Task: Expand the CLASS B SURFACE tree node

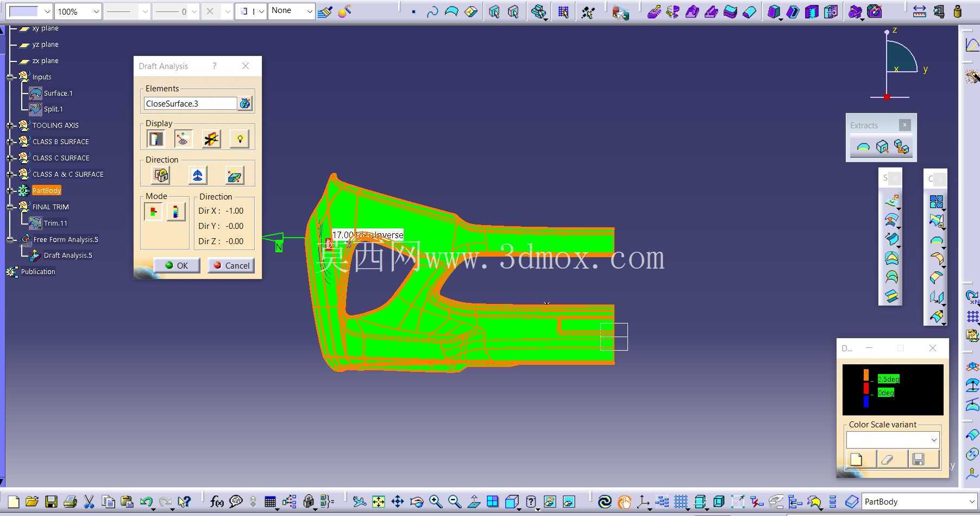Action: pos(10,142)
